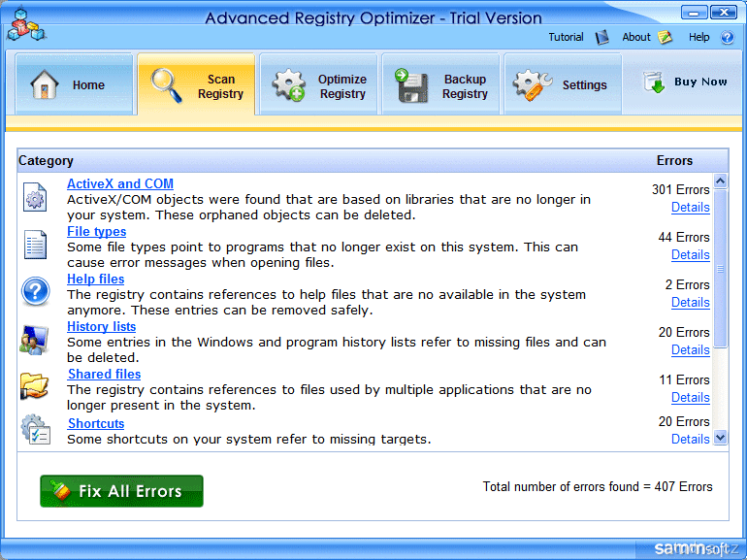View Details for ActiveX 301 Errors
The width and height of the screenshot is (747, 560).
coord(691,208)
